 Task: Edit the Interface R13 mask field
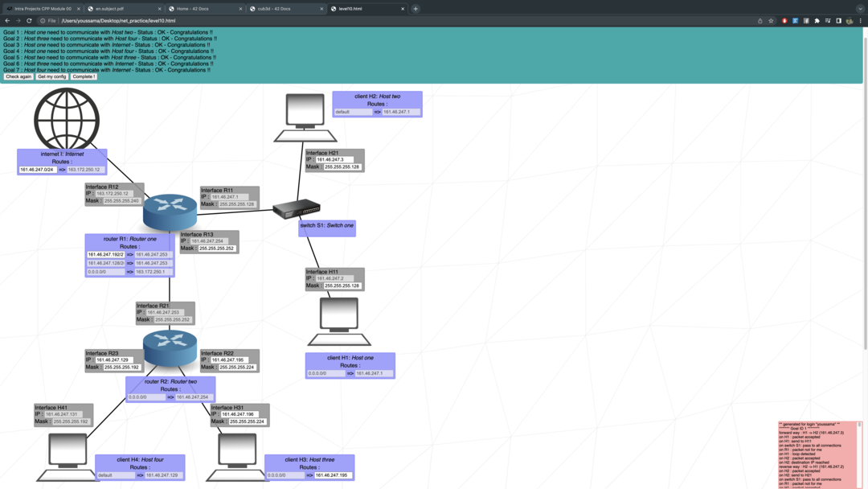pyautogui.click(x=217, y=249)
